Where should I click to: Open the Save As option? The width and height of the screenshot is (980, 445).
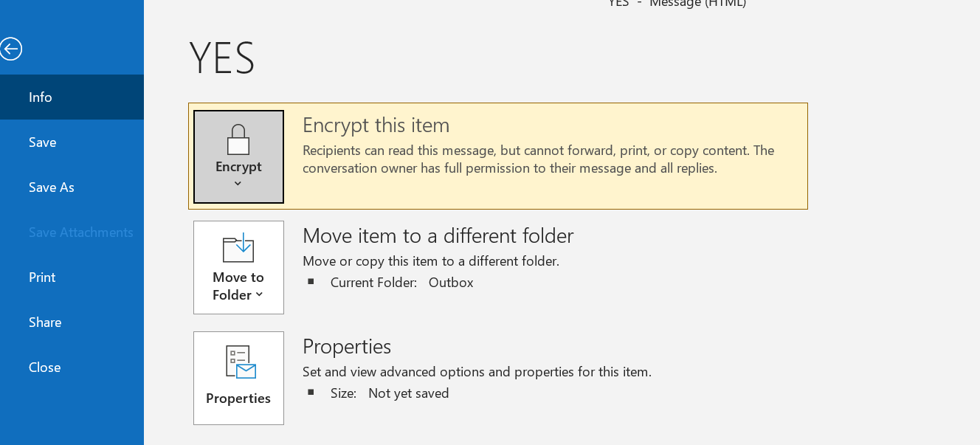pos(72,187)
